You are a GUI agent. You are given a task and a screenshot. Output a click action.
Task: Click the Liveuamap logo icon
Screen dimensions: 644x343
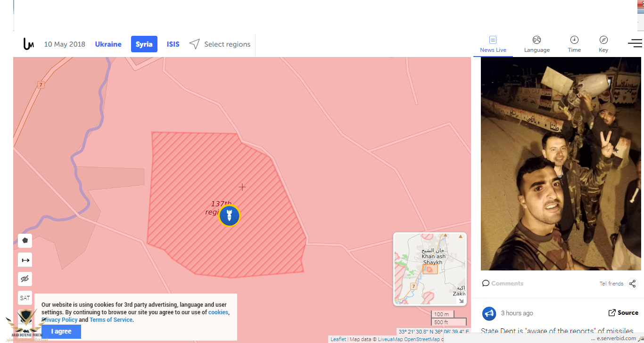[29, 44]
